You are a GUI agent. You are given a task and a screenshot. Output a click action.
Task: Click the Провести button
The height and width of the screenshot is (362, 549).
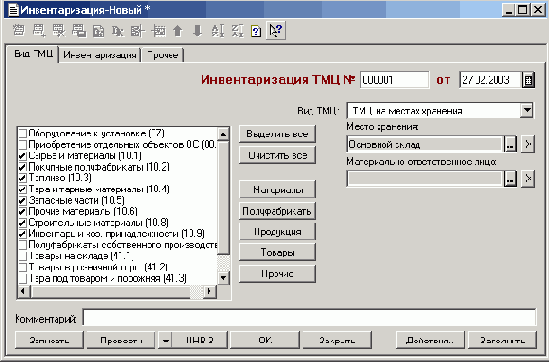click(121, 340)
